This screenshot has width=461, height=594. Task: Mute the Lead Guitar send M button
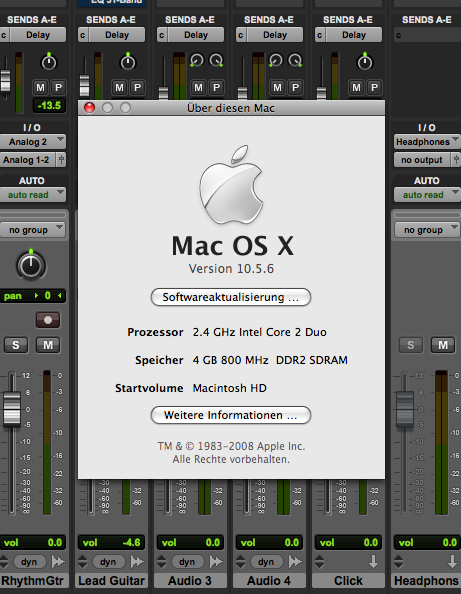[119, 88]
